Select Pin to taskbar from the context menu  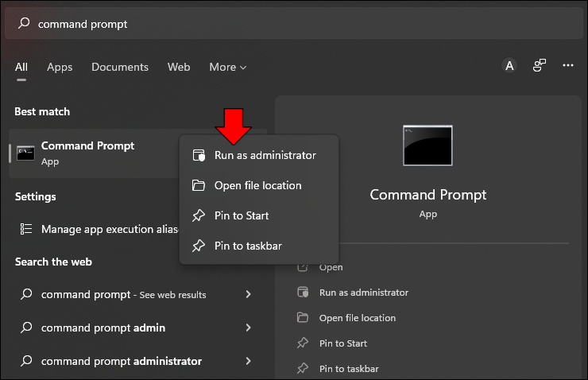pos(248,246)
